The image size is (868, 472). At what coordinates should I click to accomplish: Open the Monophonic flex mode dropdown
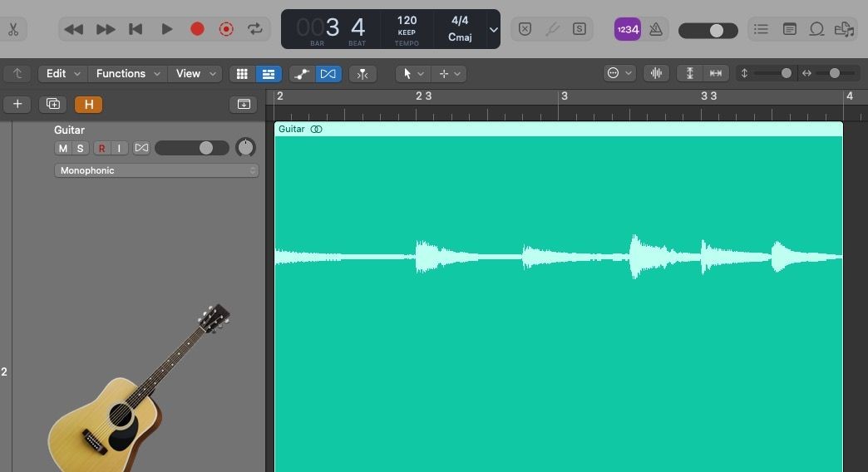[156, 170]
